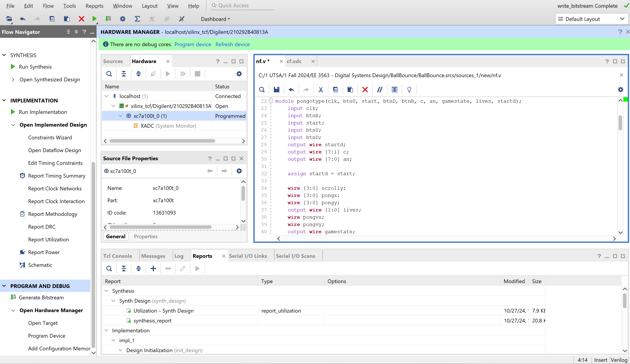Viewport: 630px width, 364px height.
Task: Save the nf.v file with the disk icon
Action: coord(276,89)
